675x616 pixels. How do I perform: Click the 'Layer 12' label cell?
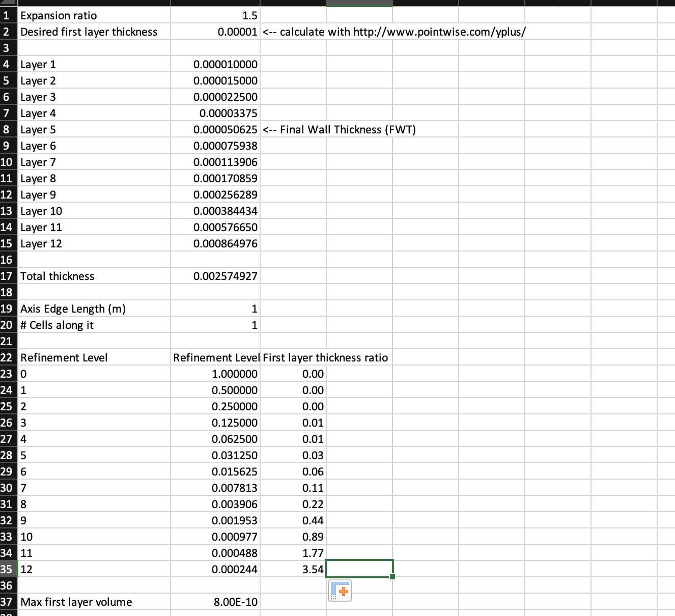pyautogui.click(x=94, y=244)
